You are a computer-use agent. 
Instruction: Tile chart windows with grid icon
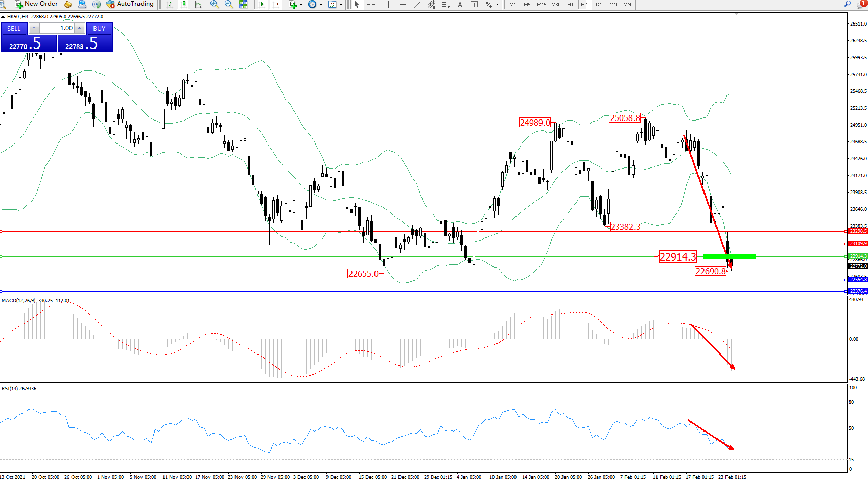pyautogui.click(x=243, y=4)
